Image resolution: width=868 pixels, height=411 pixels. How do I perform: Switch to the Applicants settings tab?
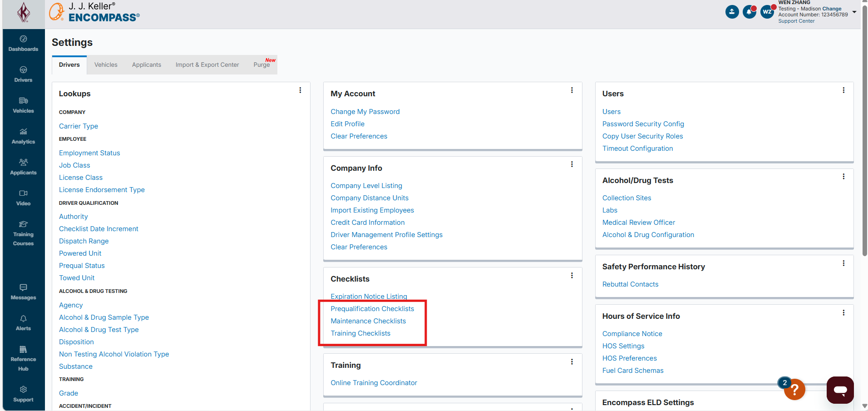(147, 65)
